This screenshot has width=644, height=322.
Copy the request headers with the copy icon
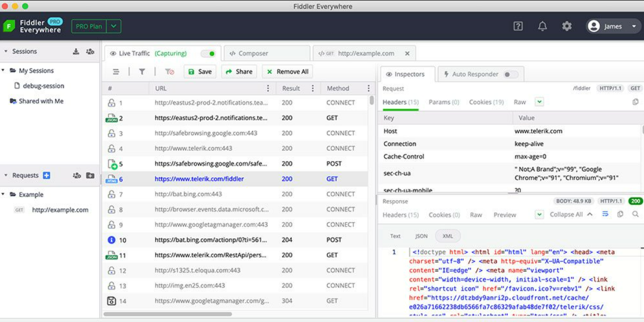click(635, 102)
